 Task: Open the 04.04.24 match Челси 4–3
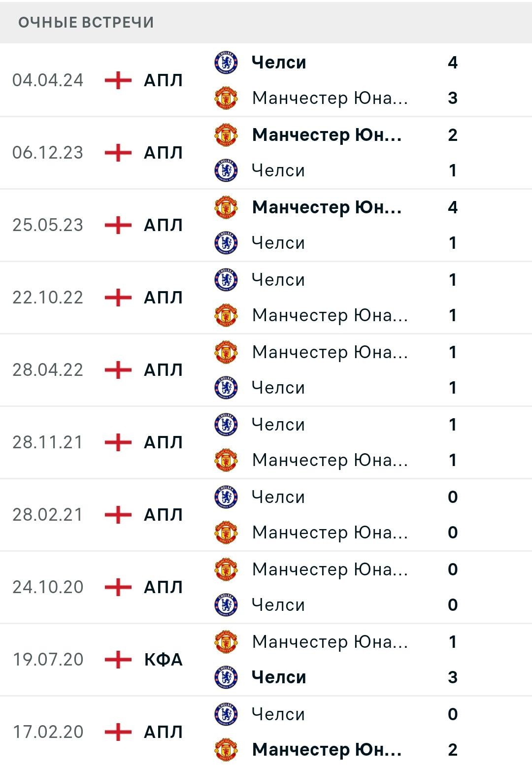266,80
